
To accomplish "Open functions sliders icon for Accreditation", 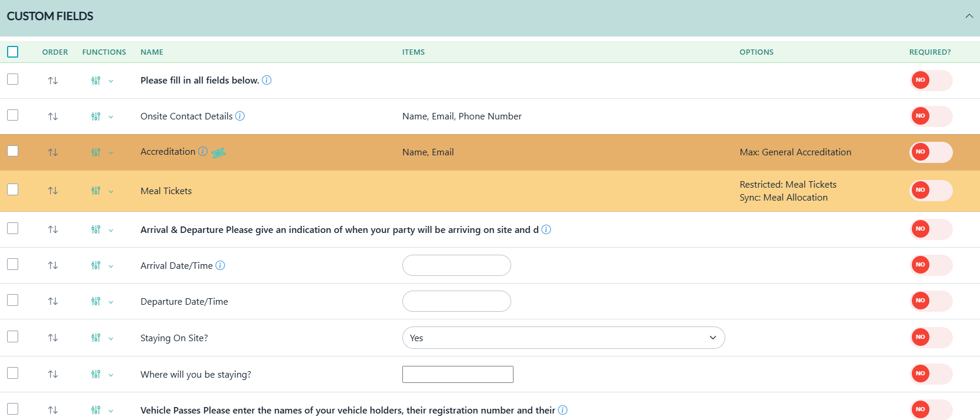I will point(96,152).
